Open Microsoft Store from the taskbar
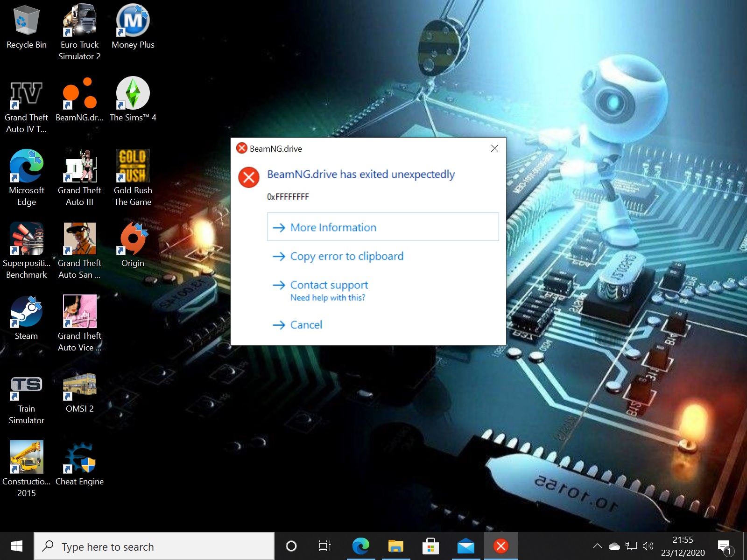Viewport: 747px width, 560px height. [430, 546]
